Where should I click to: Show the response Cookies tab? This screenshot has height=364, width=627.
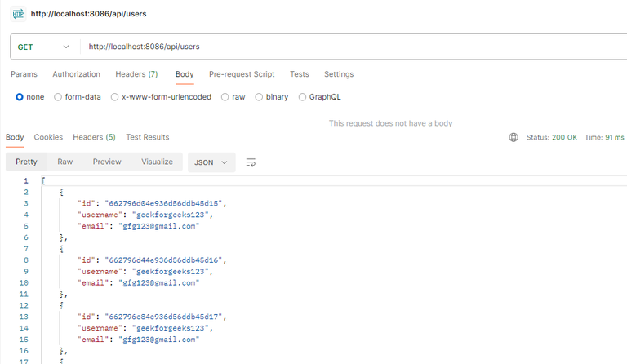[48, 137]
